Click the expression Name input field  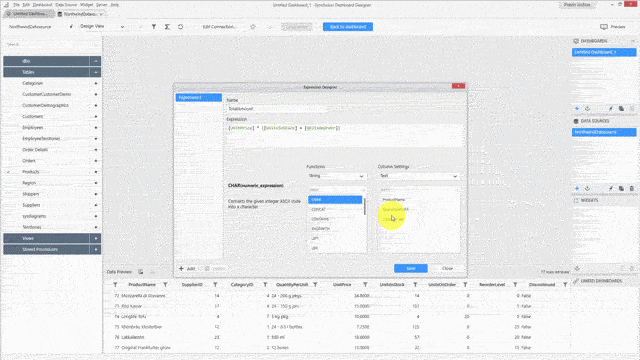pos(277,109)
